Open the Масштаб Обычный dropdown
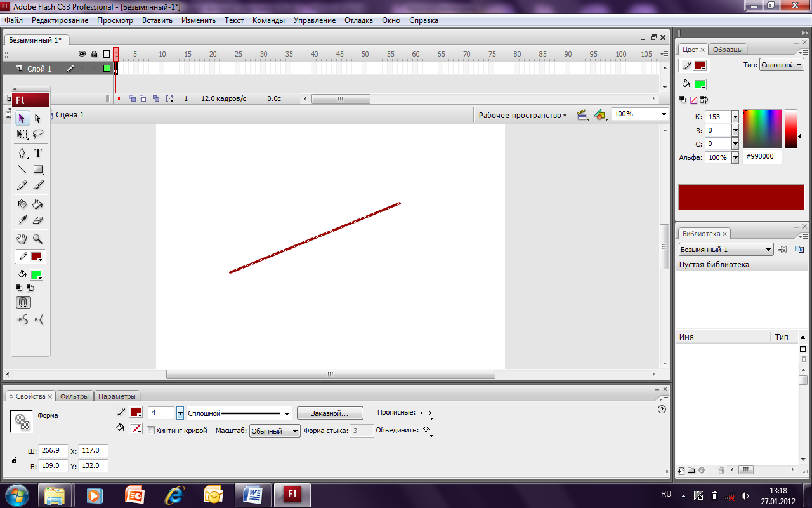Screen dimensions: 812x508 point(275,431)
